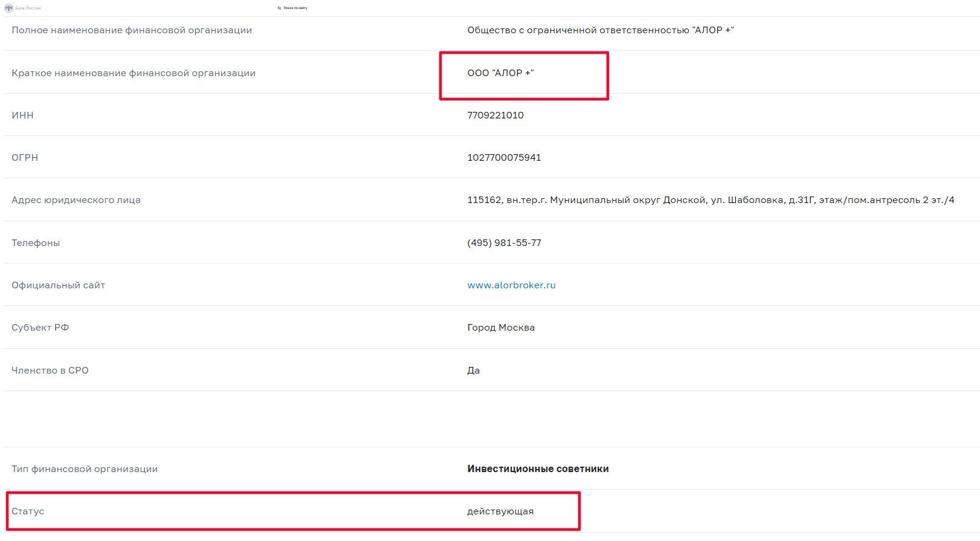Click the INN value 7709221010

pos(495,115)
